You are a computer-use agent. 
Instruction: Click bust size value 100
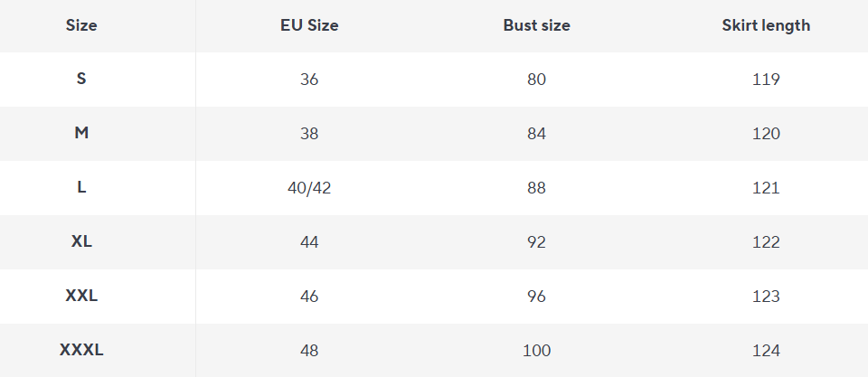(x=536, y=351)
